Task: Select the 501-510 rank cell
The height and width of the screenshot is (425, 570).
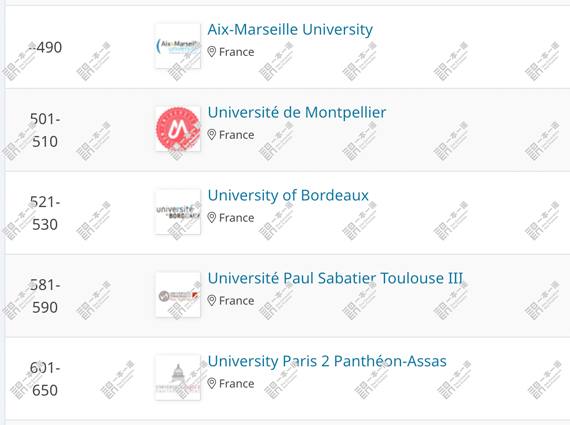Action: click(x=45, y=130)
